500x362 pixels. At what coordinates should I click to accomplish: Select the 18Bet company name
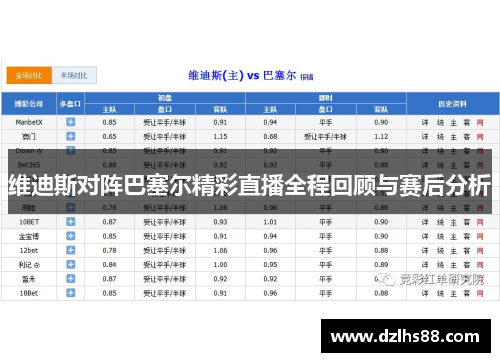[x=29, y=293]
